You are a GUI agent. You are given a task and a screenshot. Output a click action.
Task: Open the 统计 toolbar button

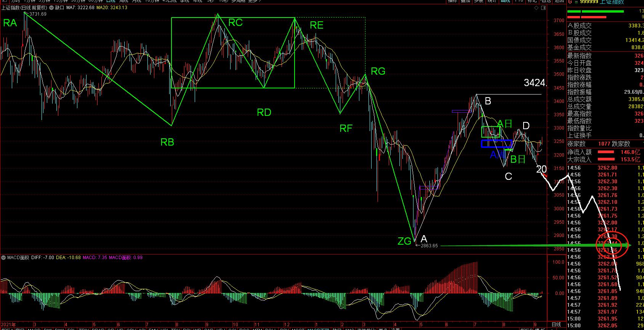[x=492, y=1]
